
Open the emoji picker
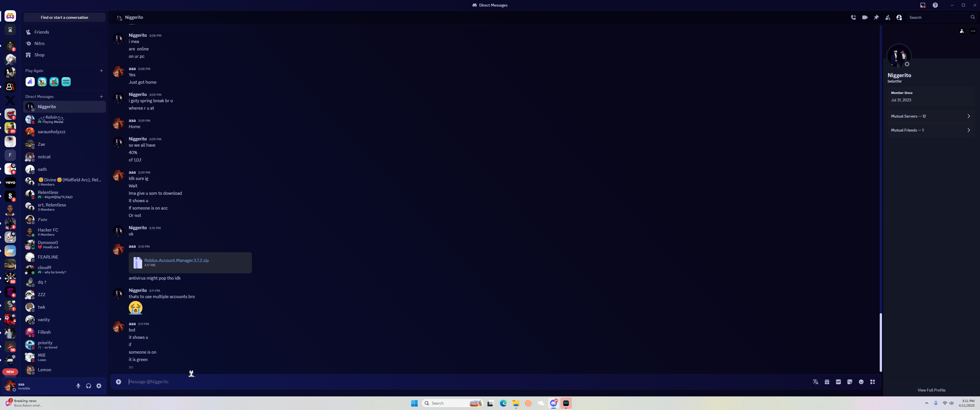pos(861,382)
